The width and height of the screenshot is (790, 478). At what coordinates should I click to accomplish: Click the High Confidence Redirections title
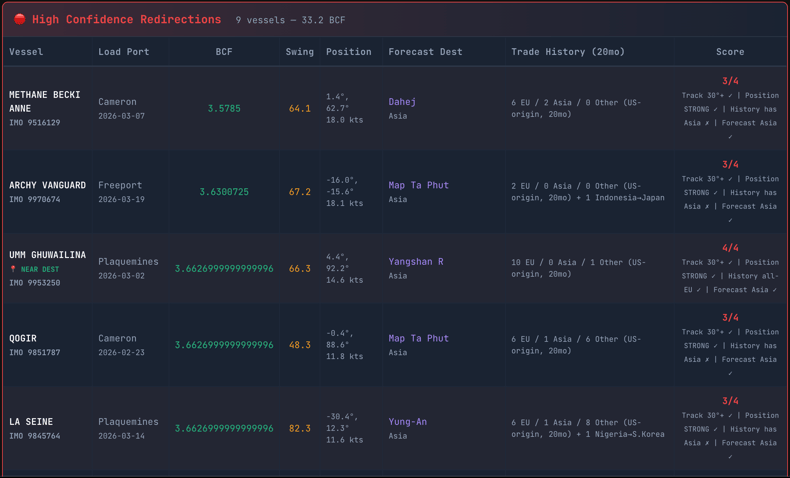[x=126, y=19]
